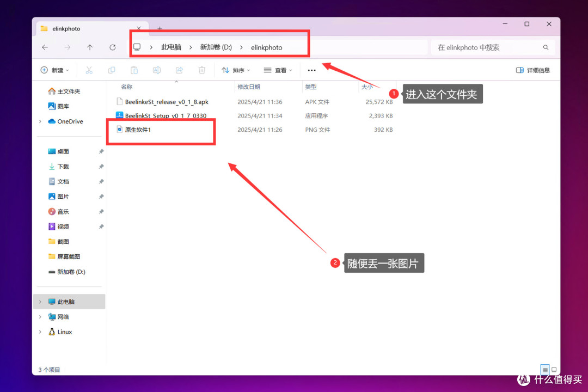
Task: Unpin 文档 using its pin icon
Action: tap(101, 181)
